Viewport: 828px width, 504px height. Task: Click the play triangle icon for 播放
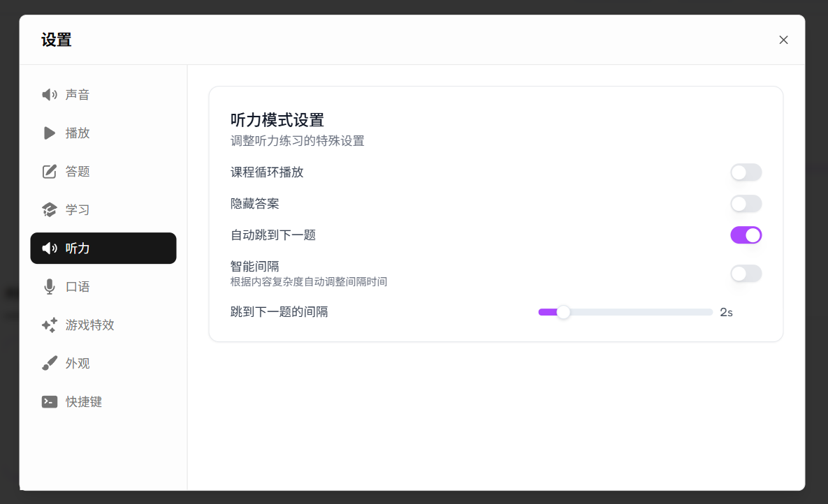[49, 133]
